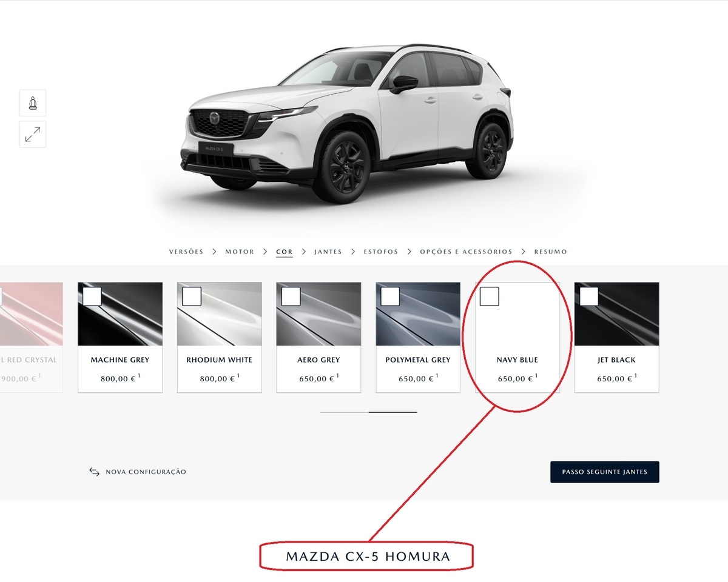This screenshot has width=728, height=582.
Task: Switch to the Estofos step
Action: click(381, 252)
